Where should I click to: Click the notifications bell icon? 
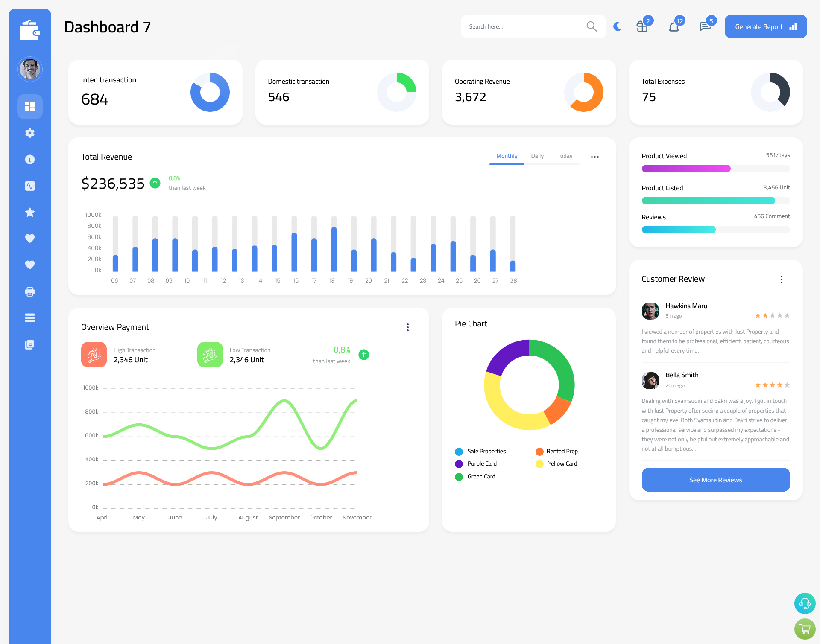coord(674,26)
